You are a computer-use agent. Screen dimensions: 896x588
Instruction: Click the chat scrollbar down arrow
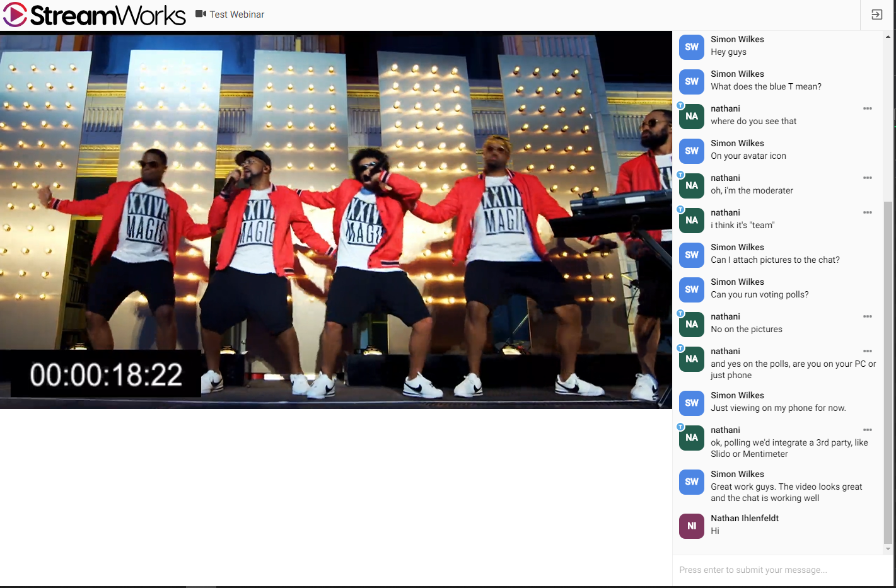(x=888, y=549)
